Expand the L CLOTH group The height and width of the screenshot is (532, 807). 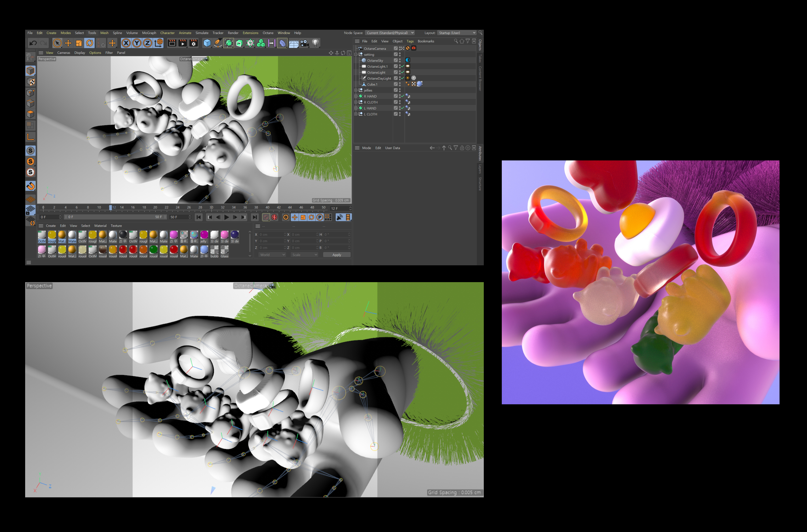[356, 114]
